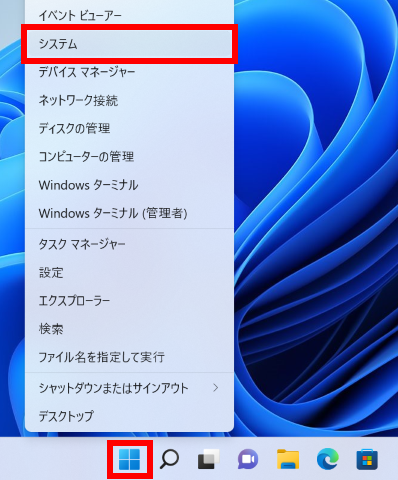Open デバイス マネージャー

129,72
